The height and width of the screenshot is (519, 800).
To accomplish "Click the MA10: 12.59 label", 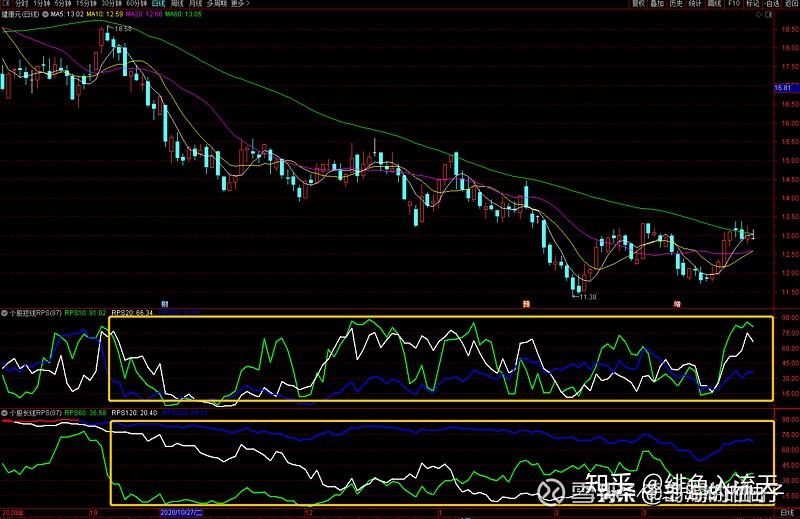I will [105, 14].
